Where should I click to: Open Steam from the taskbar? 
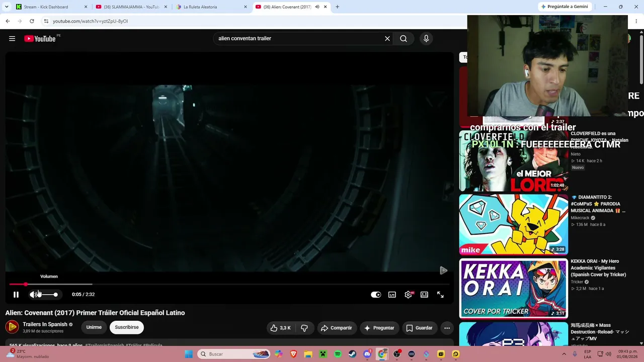coord(352,354)
